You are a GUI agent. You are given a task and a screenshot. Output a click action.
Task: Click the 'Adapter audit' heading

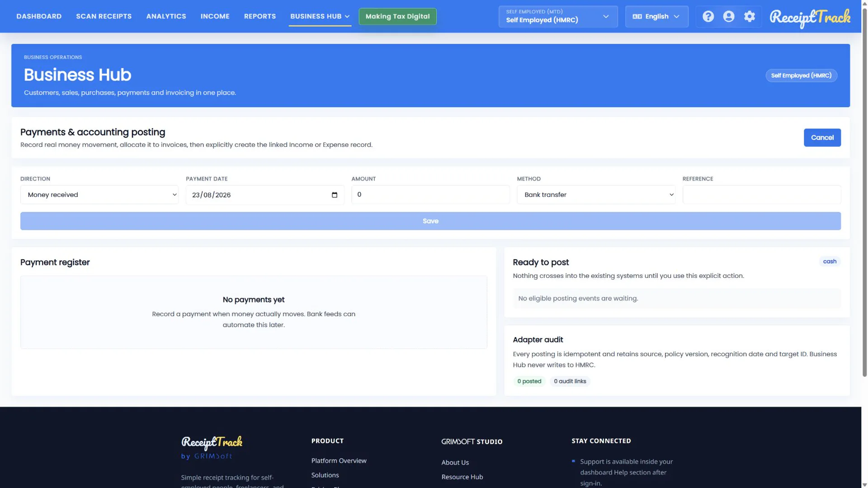click(x=538, y=340)
